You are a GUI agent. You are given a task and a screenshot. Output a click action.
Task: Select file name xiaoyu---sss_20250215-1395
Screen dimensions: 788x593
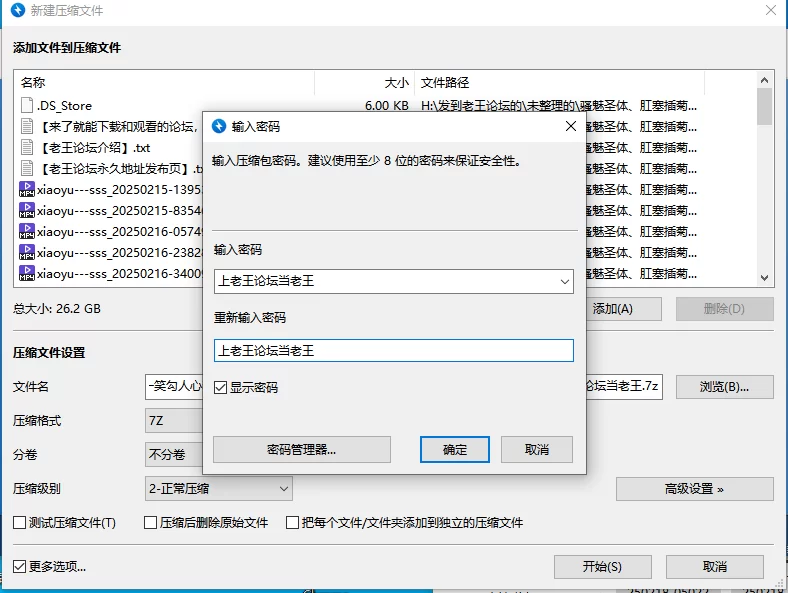(120, 189)
